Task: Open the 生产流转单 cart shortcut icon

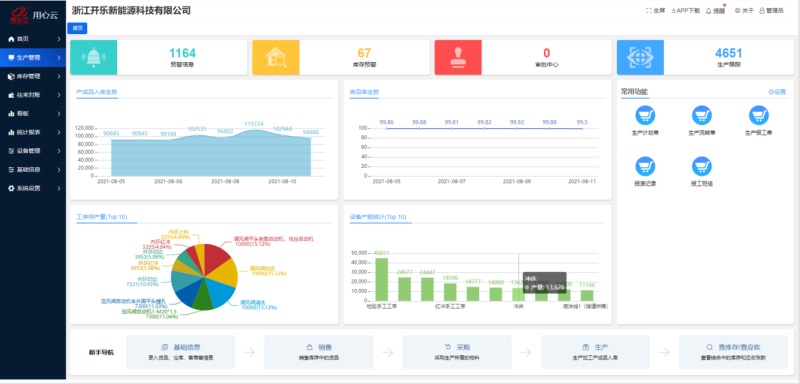Action: click(x=702, y=115)
